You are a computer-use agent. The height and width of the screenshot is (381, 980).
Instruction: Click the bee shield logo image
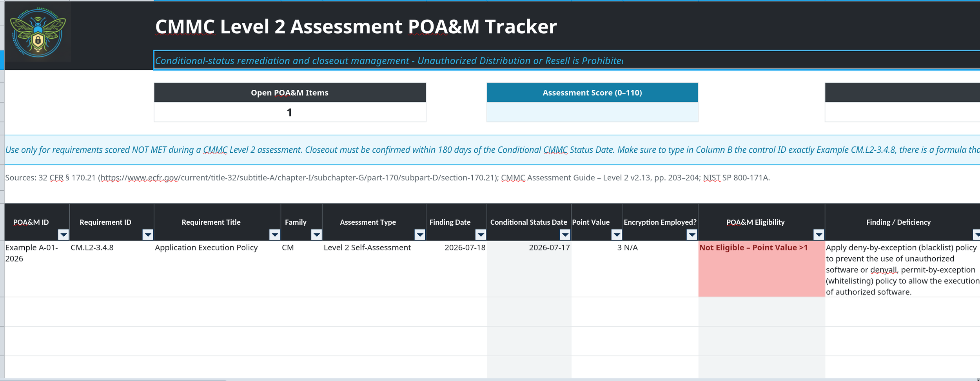coord(38,33)
